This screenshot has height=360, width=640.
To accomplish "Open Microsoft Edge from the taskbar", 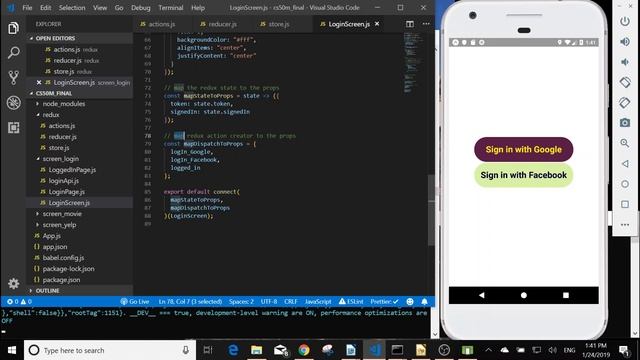I will [x=233, y=350].
